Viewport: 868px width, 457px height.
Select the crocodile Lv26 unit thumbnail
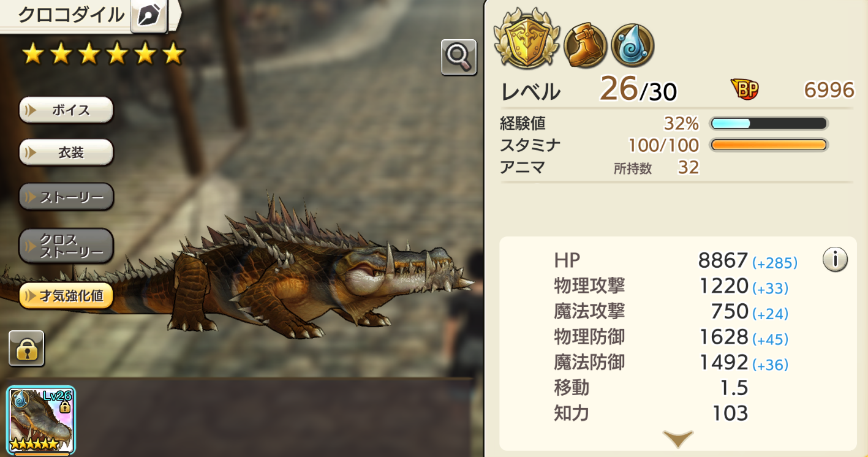[42, 421]
